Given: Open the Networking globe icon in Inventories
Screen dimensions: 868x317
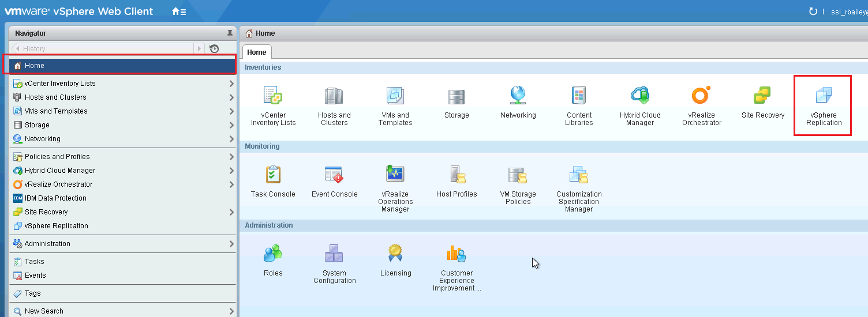Looking at the screenshot, I should click(x=518, y=95).
